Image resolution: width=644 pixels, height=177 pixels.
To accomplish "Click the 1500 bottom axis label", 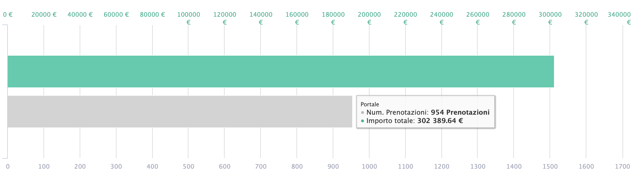I will click(x=550, y=166).
